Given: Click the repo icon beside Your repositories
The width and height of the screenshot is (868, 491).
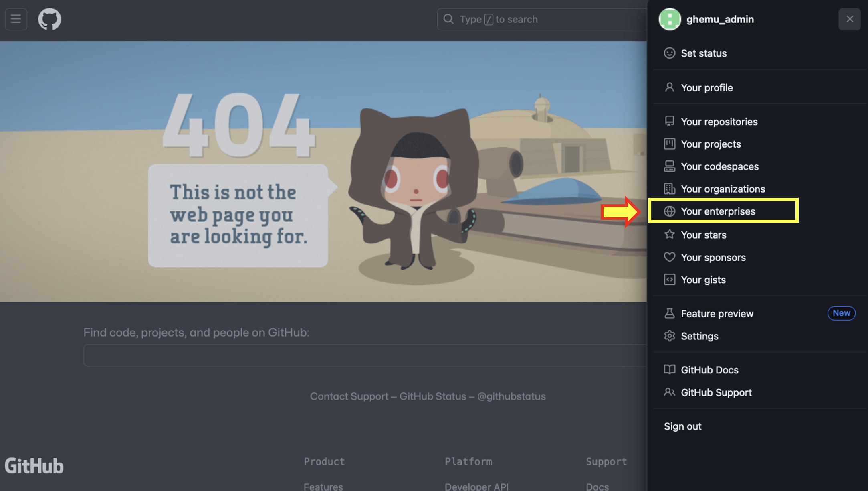Looking at the screenshot, I should [x=669, y=121].
